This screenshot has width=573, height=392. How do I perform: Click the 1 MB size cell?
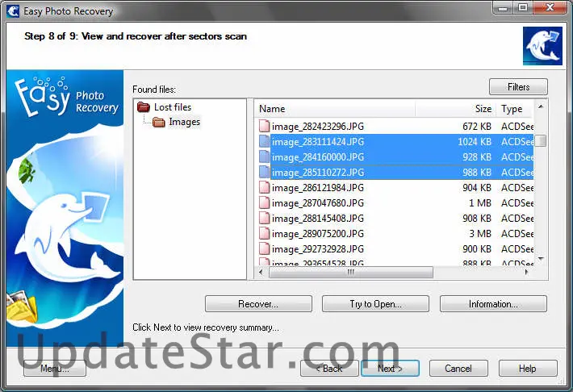(x=480, y=203)
